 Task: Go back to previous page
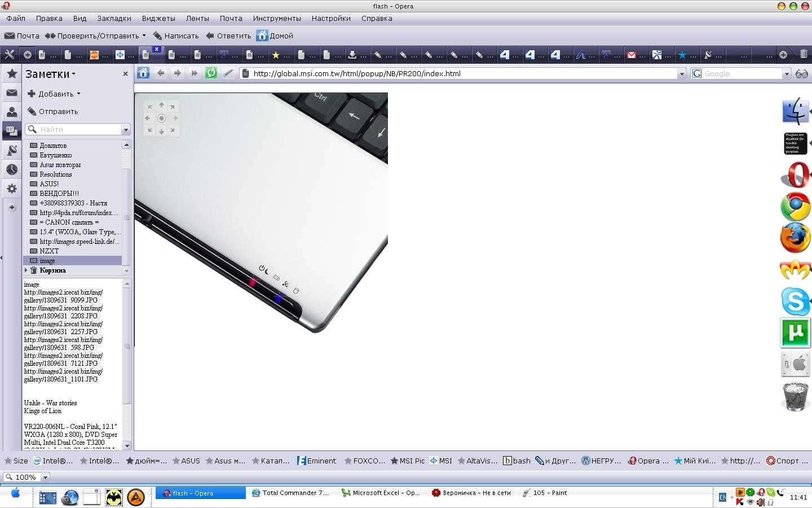pos(161,73)
